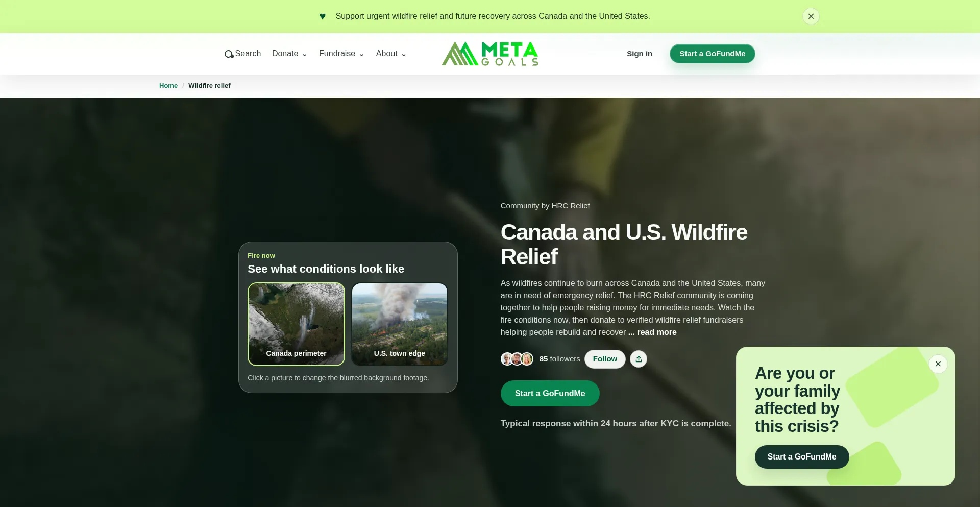
Task: Select the Canada perimeter footage thumbnail
Action: click(x=296, y=324)
